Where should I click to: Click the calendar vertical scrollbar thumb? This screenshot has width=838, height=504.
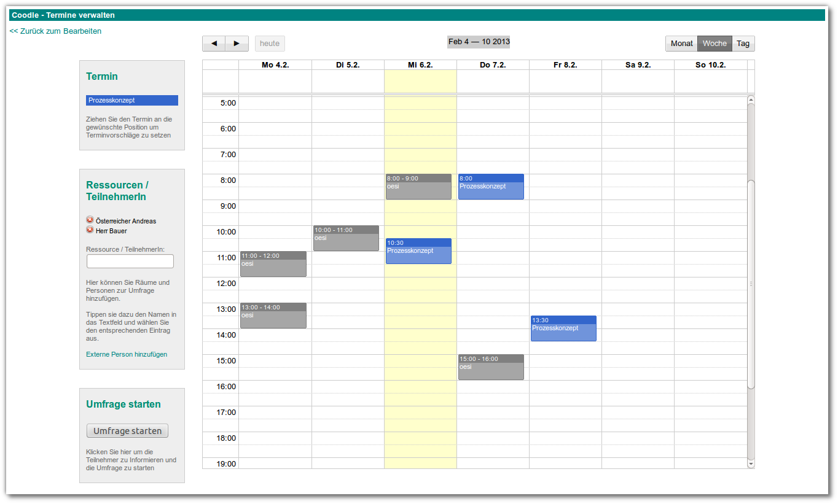click(751, 284)
